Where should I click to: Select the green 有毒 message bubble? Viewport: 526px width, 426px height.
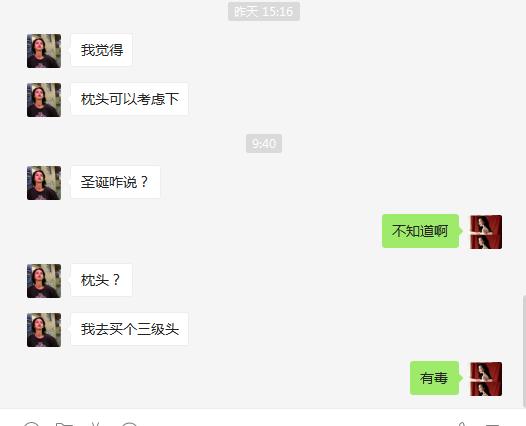pyautogui.click(x=434, y=378)
